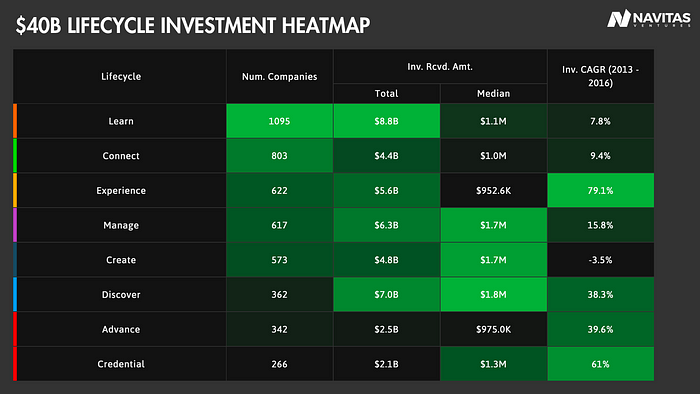The height and width of the screenshot is (394, 700).
Task: Click the orange Learn row color bar
Action: click(x=15, y=121)
